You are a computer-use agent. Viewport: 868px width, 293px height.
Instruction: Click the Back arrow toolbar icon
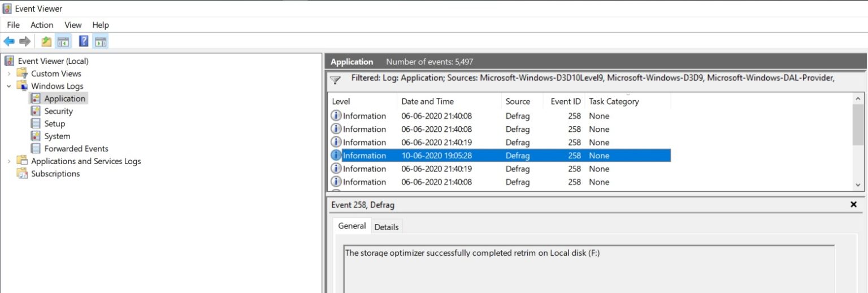9,41
